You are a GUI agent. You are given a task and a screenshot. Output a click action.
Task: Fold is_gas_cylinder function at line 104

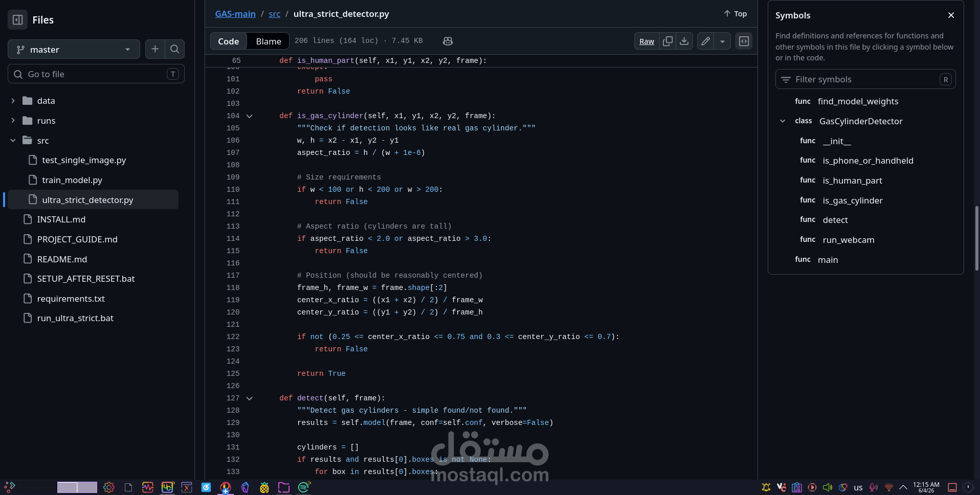pos(250,116)
